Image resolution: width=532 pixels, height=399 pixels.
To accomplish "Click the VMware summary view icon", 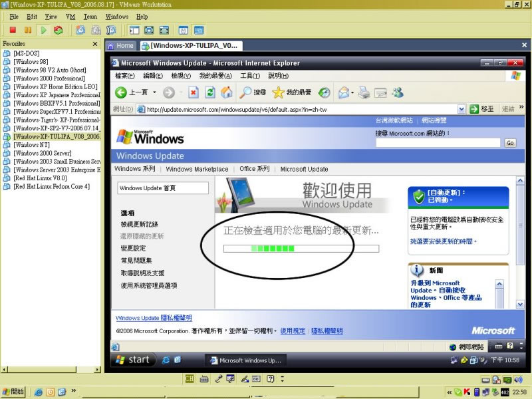I will [x=184, y=30].
